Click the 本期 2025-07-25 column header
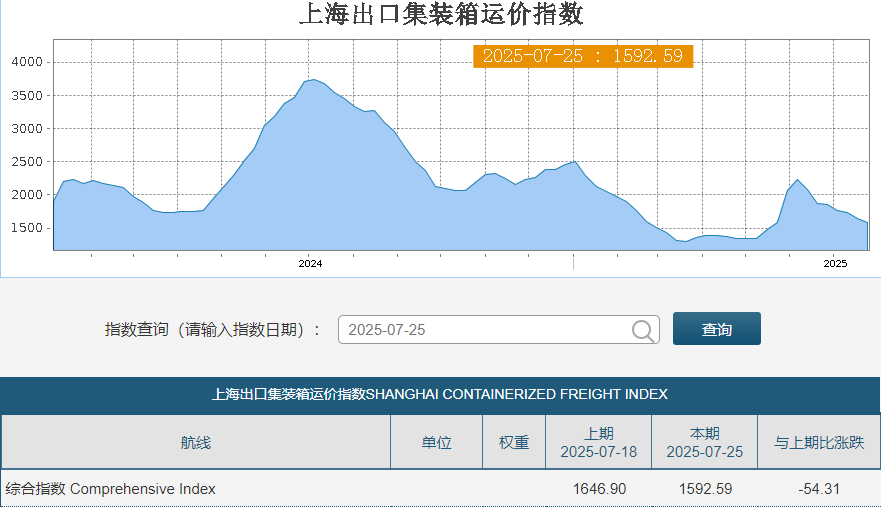 point(704,442)
